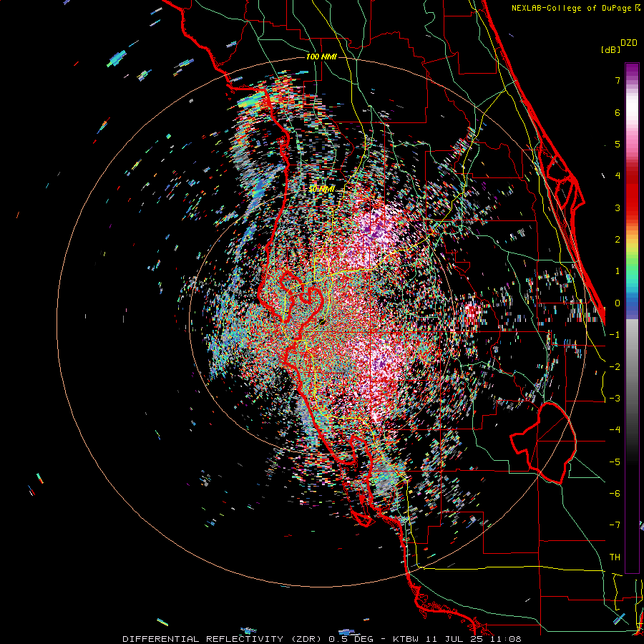Click the -4 tick on color scale
Image resolution: width=644 pixels, height=644 pixels.
pos(615,430)
